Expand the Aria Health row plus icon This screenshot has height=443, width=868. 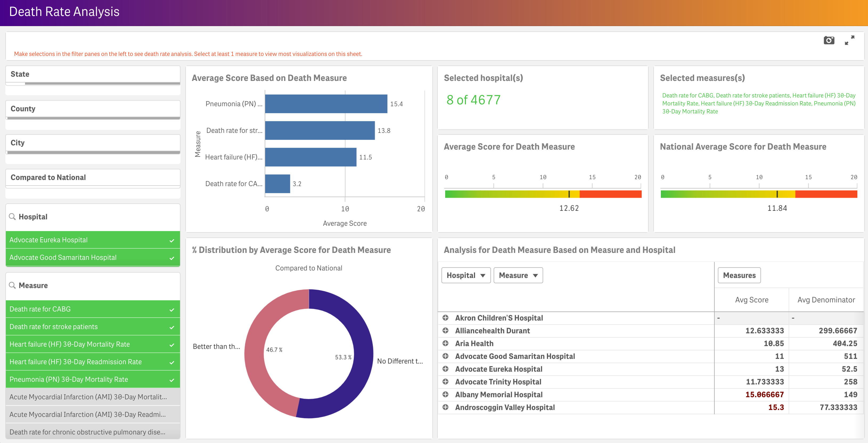click(445, 343)
